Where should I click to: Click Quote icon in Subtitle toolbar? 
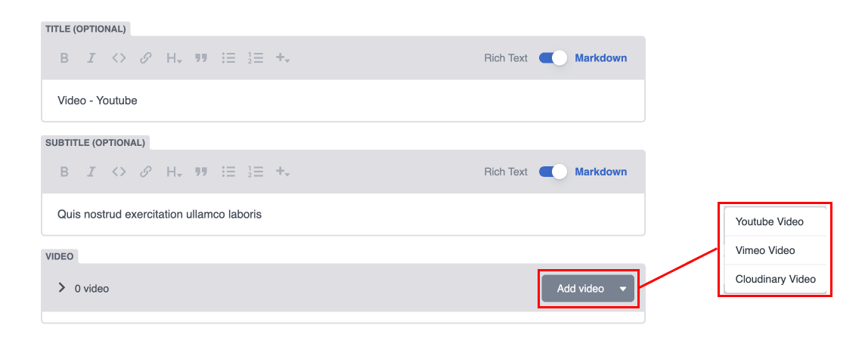pyautogui.click(x=201, y=172)
